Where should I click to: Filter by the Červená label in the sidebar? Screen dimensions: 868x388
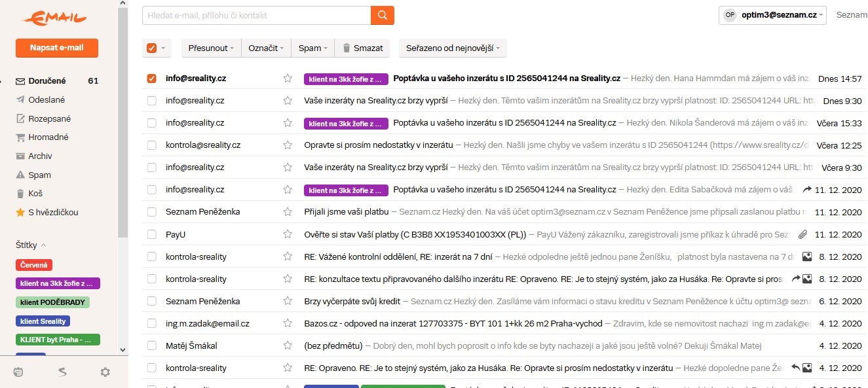[x=34, y=265]
